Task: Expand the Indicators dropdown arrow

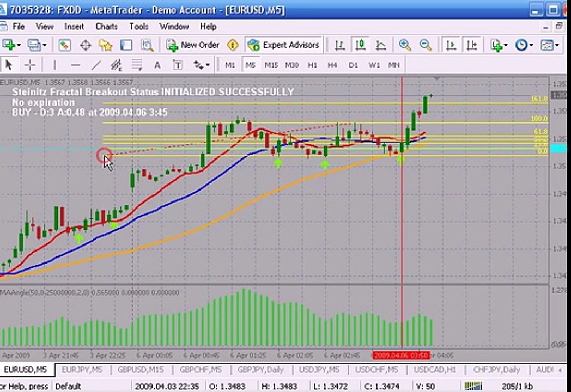Action: click(506, 46)
